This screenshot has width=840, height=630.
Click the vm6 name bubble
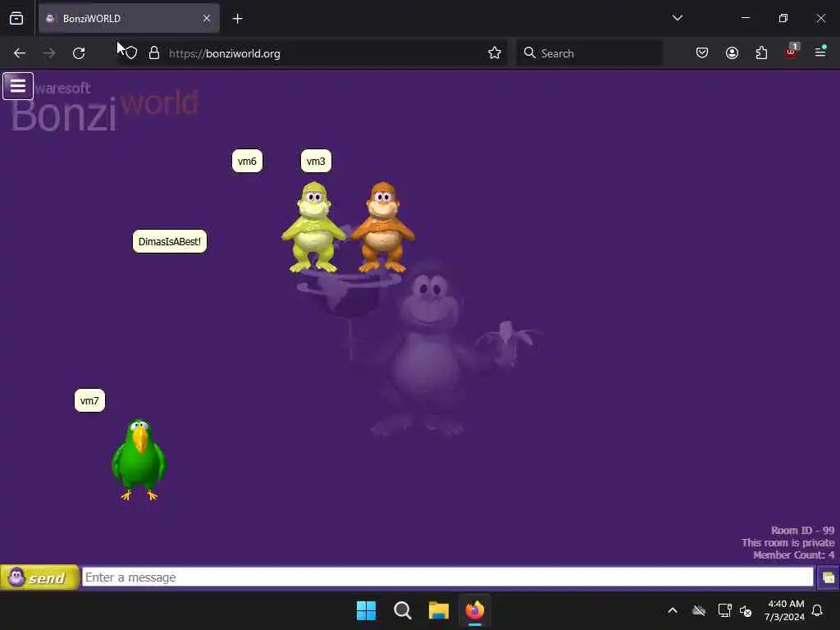[x=247, y=162]
